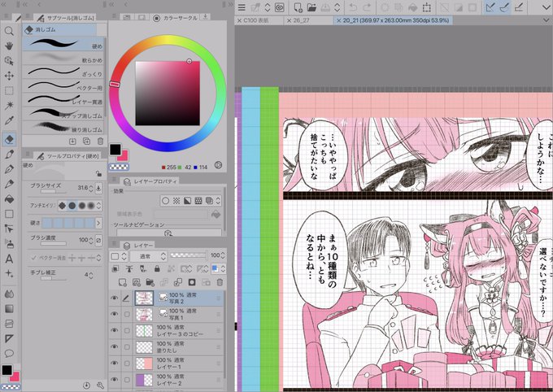Select the Hand move-canvas tool

9,46
